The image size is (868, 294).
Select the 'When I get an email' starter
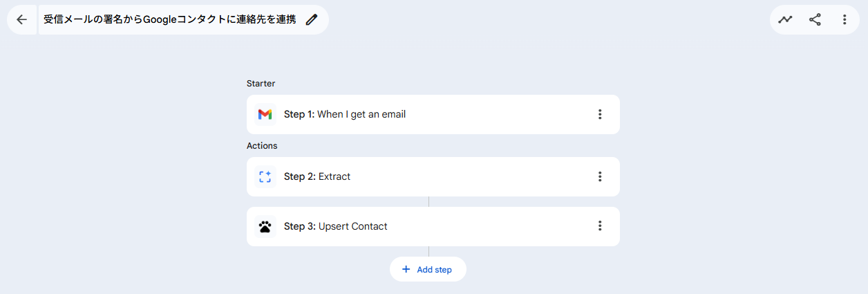click(361, 114)
